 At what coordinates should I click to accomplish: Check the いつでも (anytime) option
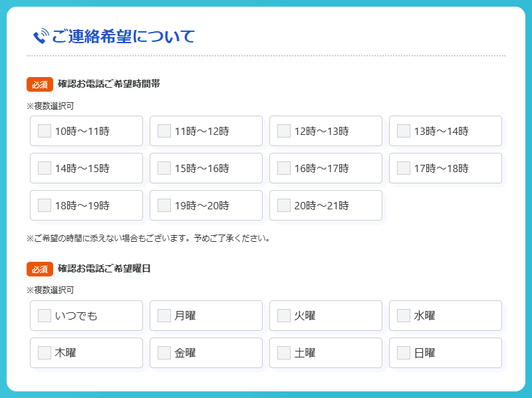(45, 316)
